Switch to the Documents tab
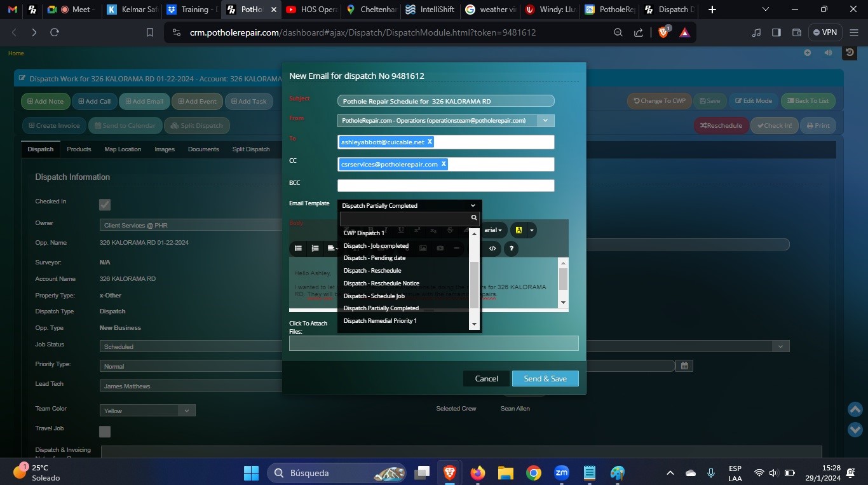Viewport: 868px width, 485px height. tap(203, 149)
